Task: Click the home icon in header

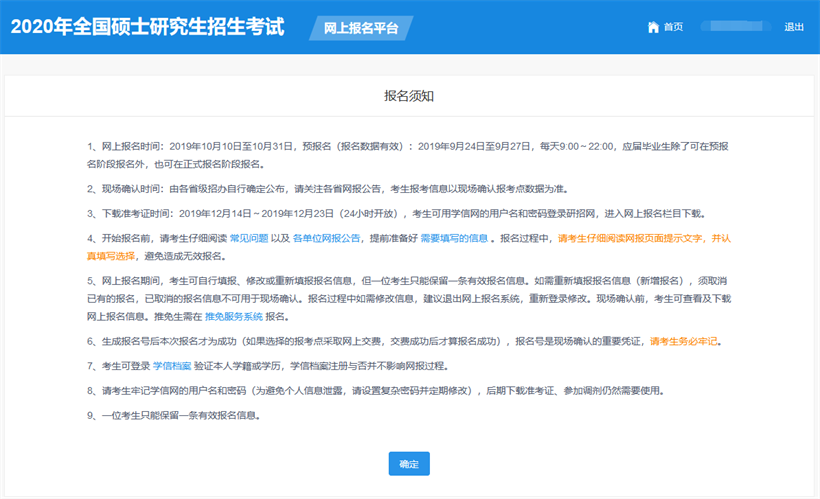Action: [653, 27]
